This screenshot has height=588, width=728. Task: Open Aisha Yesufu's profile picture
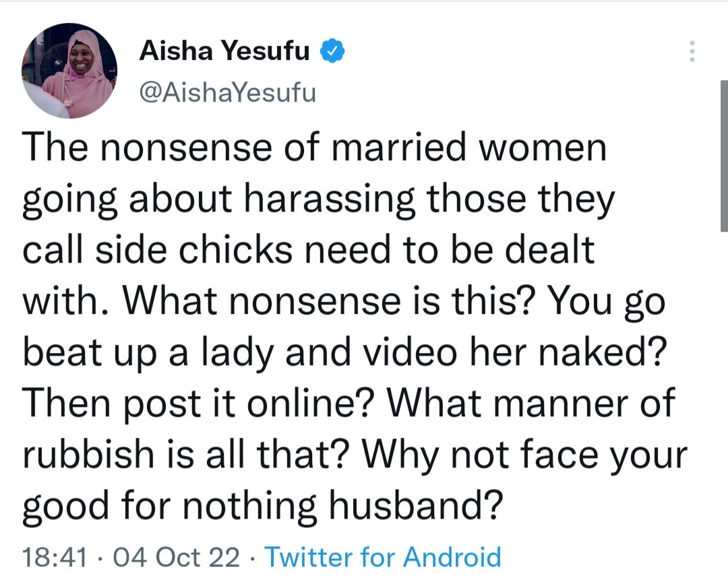coord(69,69)
